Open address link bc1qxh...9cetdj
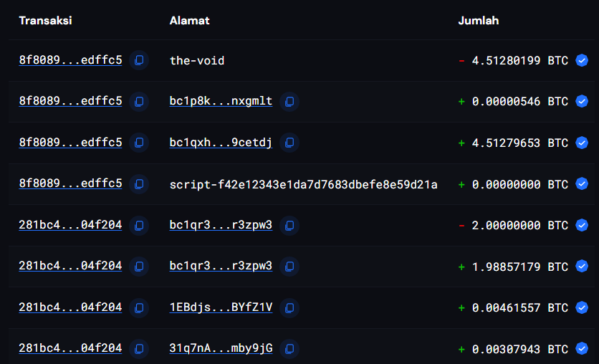599x364 pixels. (x=221, y=143)
